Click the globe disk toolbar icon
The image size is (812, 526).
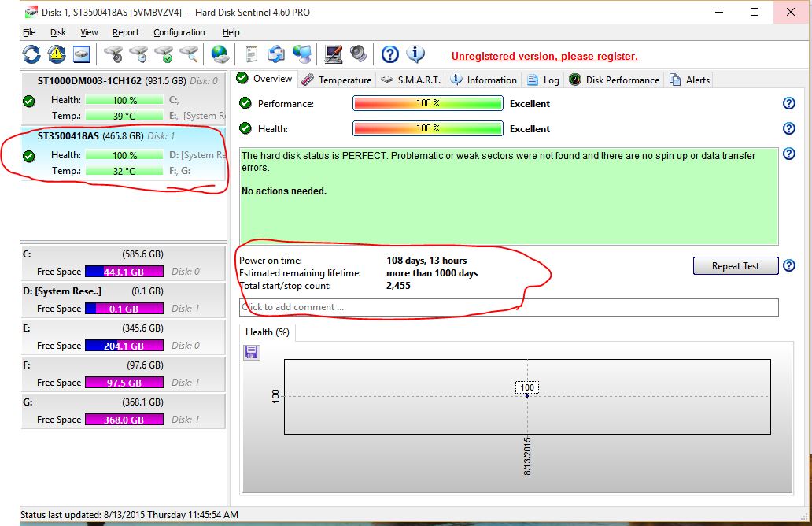pos(220,54)
